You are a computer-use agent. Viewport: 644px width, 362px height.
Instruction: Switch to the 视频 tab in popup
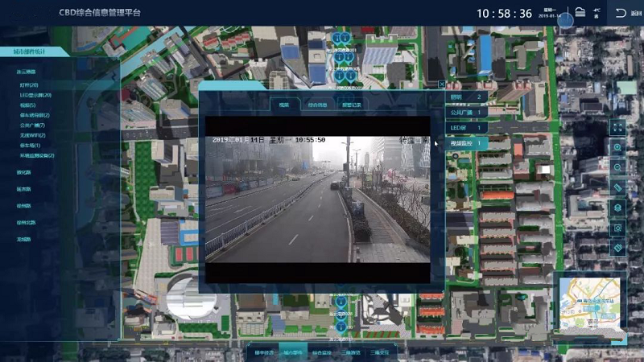tap(284, 105)
